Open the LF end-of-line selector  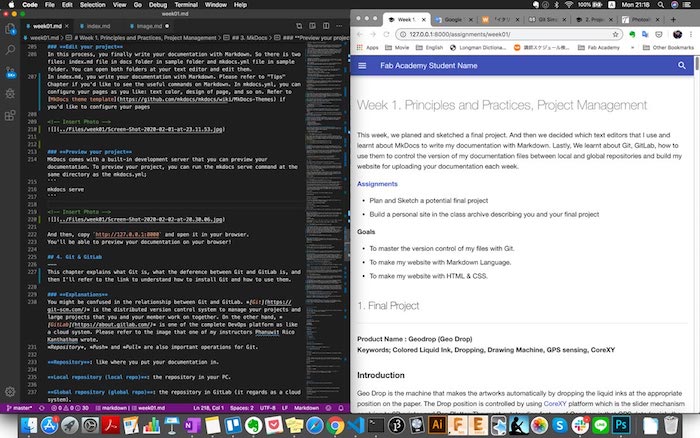click(x=285, y=408)
